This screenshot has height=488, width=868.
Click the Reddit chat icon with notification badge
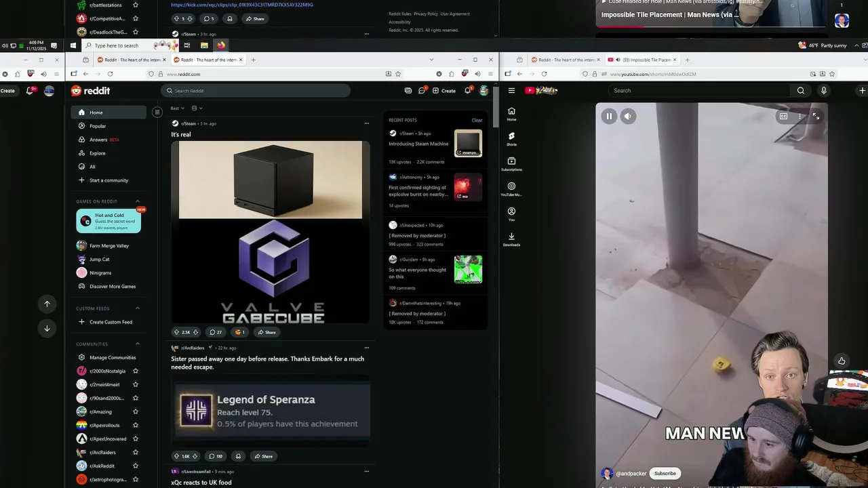(422, 90)
